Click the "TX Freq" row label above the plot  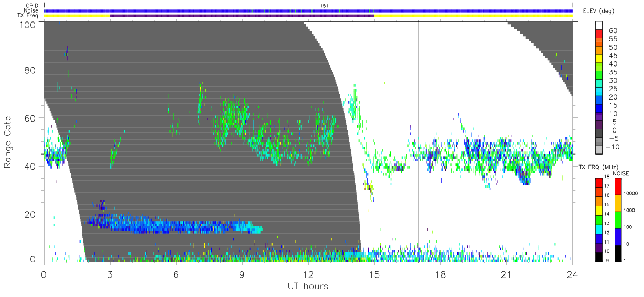pos(28,16)
